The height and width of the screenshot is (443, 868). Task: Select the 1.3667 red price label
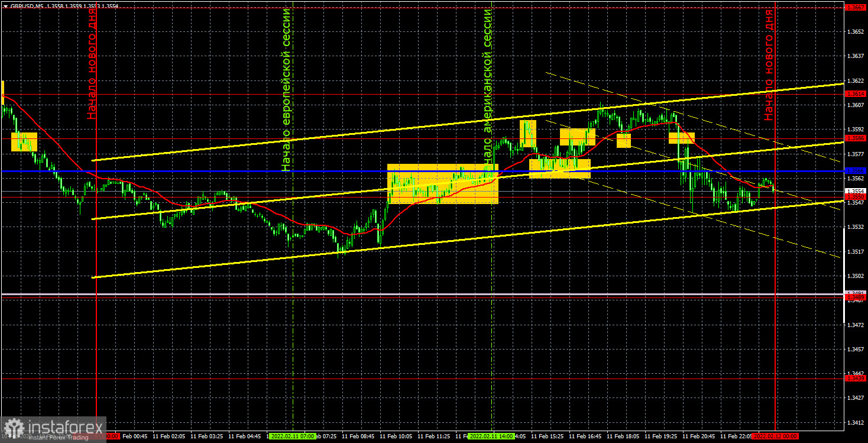856,8
